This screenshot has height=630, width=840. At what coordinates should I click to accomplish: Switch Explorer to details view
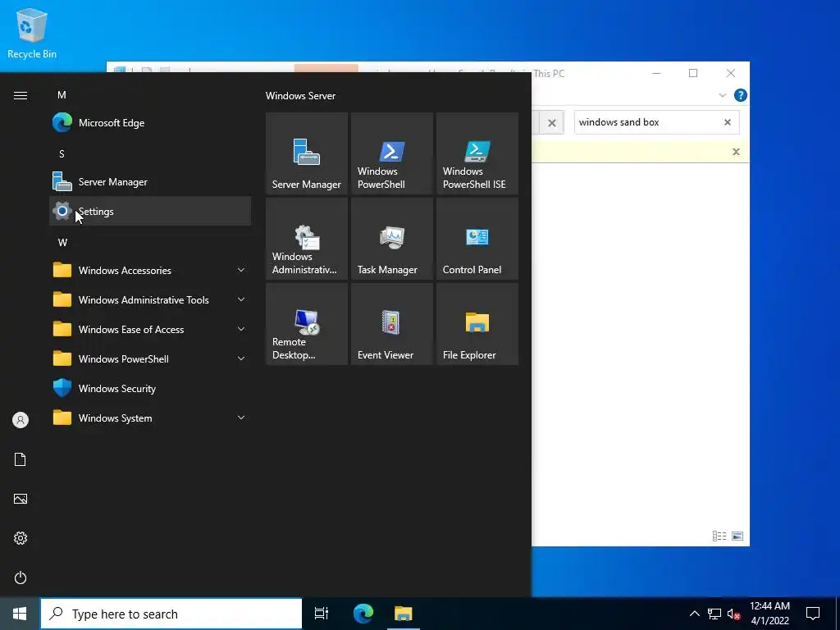click(719, 536)
